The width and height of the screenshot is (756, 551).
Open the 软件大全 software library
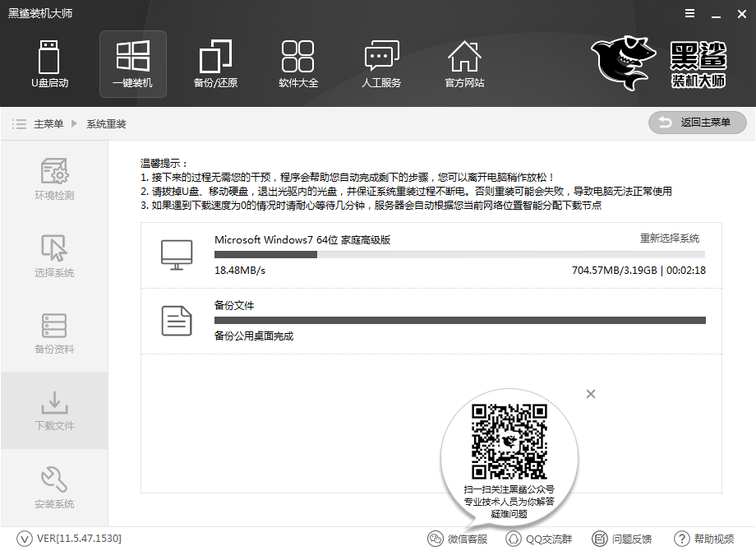pos(298,64)
